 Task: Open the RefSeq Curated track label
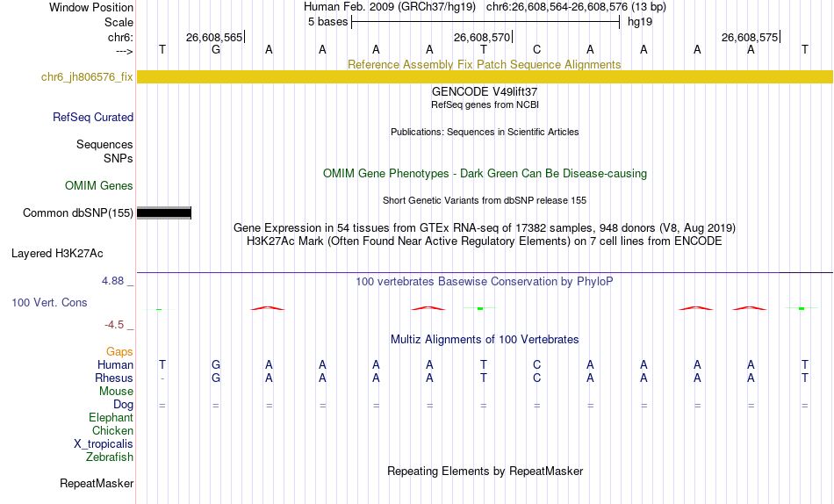(93, 117)
